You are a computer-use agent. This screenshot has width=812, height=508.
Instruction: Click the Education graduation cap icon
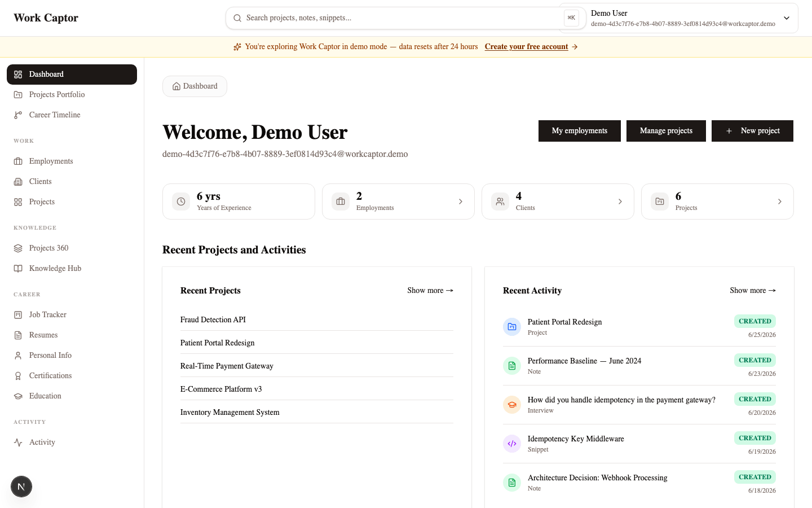point(18,396)
